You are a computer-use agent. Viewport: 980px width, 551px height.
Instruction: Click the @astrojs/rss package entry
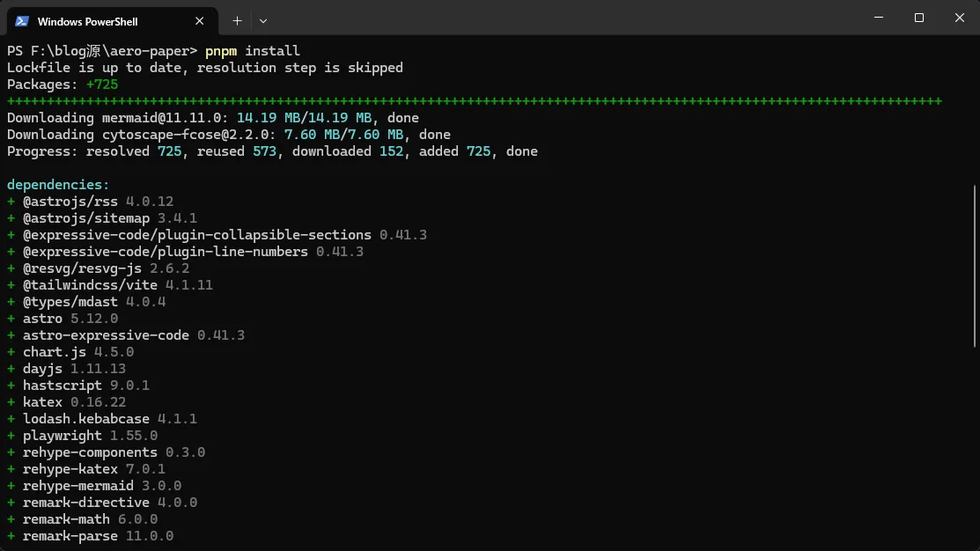pyautogui.click(x=90, y=202)
